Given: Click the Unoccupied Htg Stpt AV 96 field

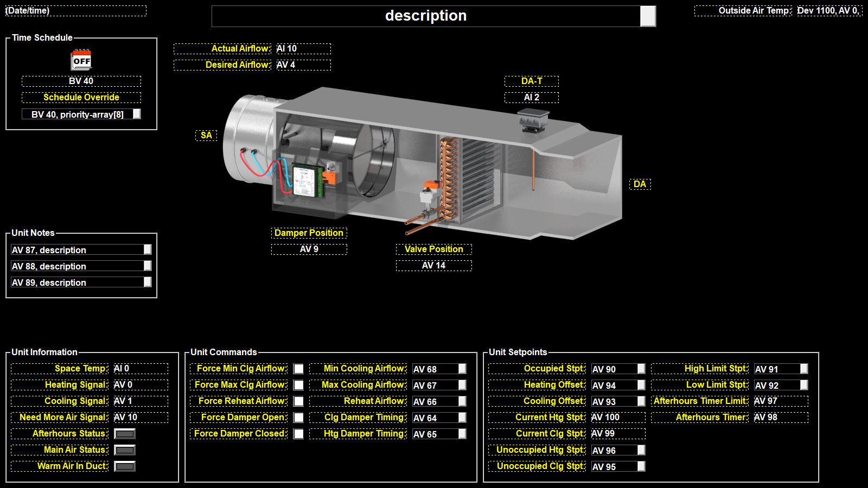Looking at the screenshot, I should click(614, 451).
